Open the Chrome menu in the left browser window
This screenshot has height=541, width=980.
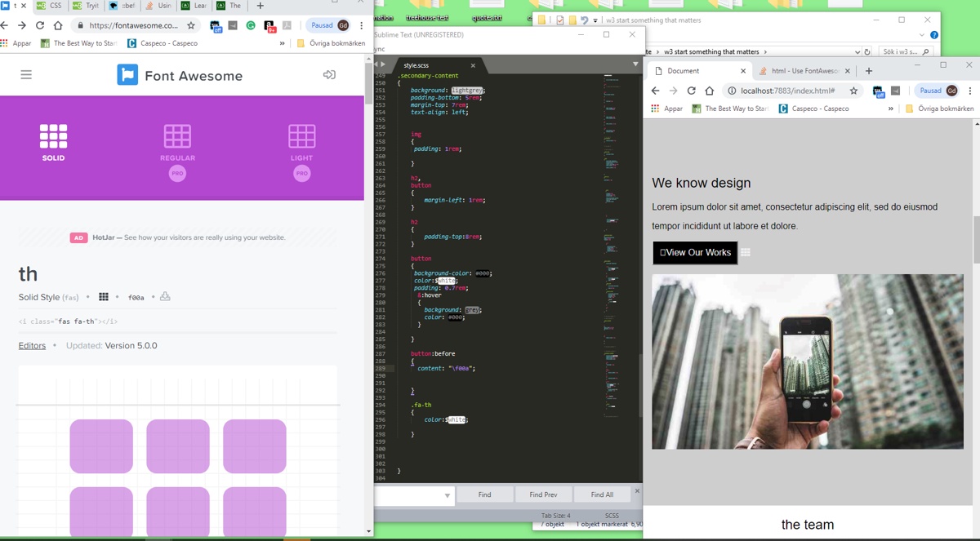[362, 25]
